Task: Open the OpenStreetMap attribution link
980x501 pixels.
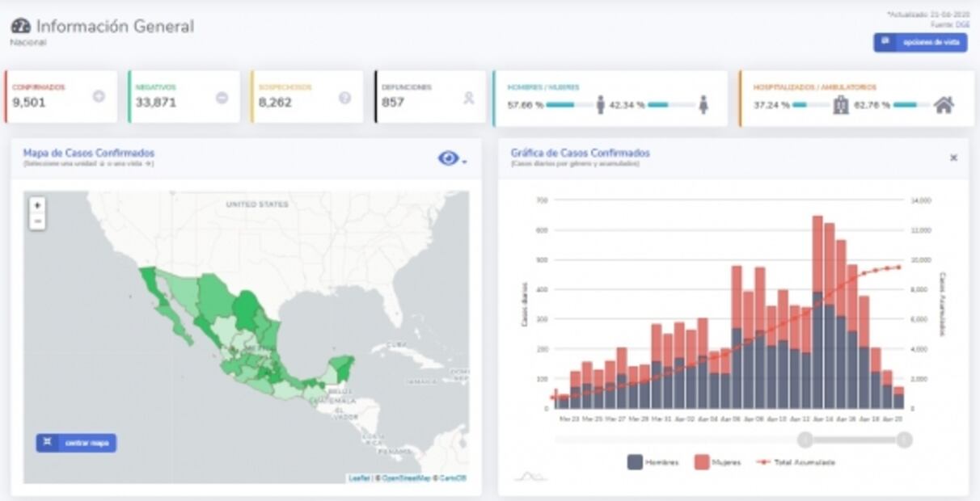Action: click(x=406, y=478)
